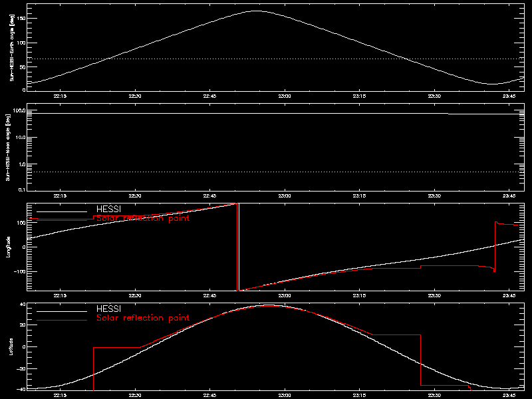Select 'HESSI' legend text in Longitude panel
The height and width of the screenshot is (399, 532).
click(x=108, y=209)
